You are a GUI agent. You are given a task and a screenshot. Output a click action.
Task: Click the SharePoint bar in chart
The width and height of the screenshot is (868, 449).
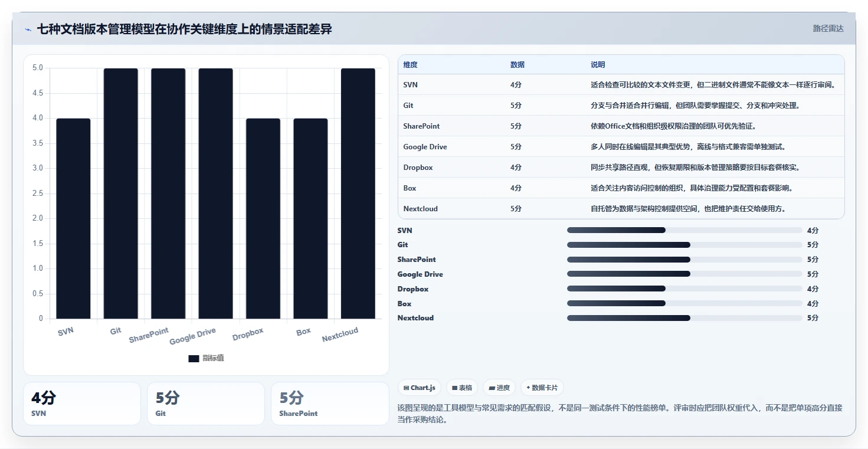pos(168,194)
